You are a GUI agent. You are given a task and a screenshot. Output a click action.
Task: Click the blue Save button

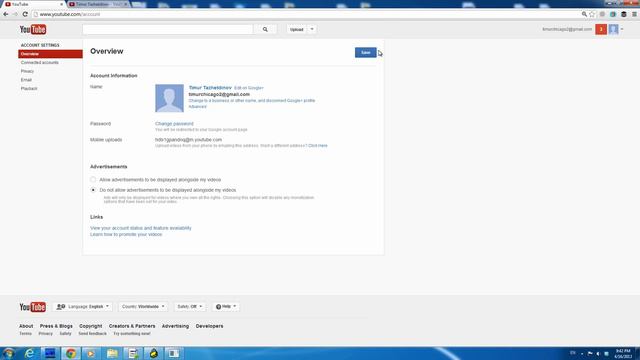coord(365,53)
